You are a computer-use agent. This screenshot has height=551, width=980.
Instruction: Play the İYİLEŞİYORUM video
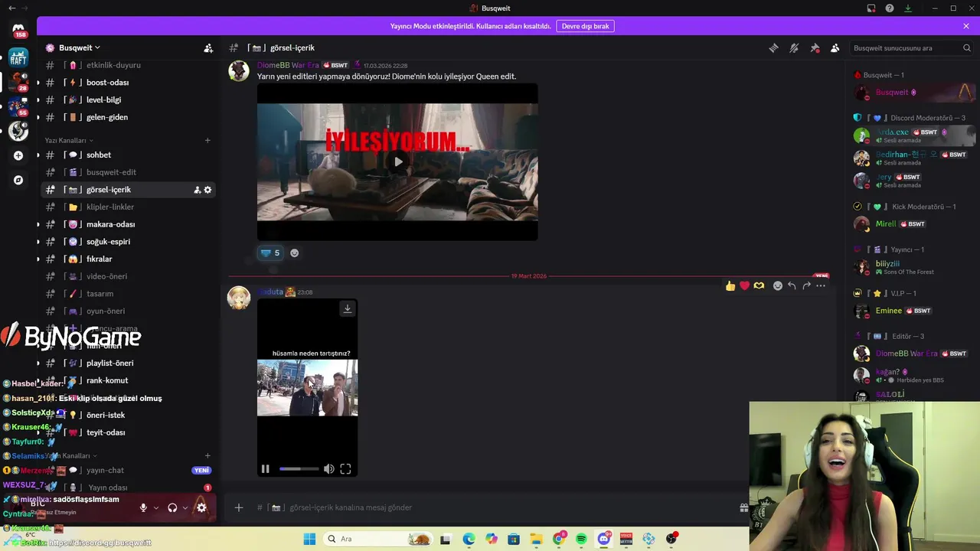coord(397,161)
